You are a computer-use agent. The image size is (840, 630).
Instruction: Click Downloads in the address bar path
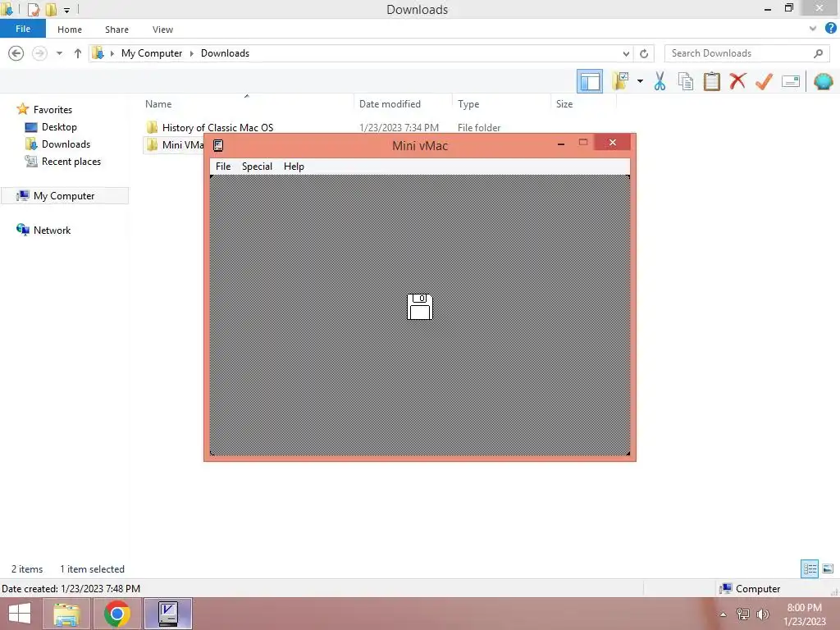225,53
